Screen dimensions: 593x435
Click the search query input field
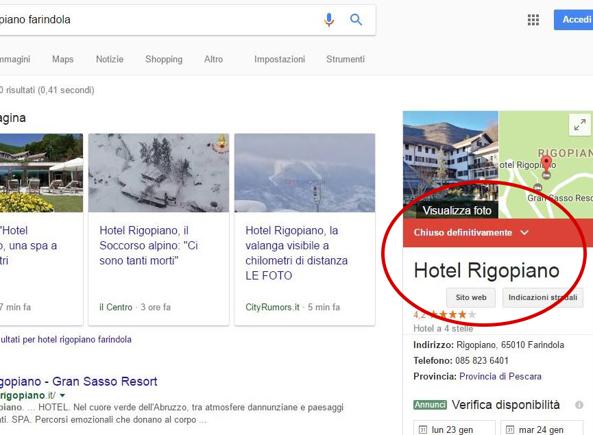159,20
